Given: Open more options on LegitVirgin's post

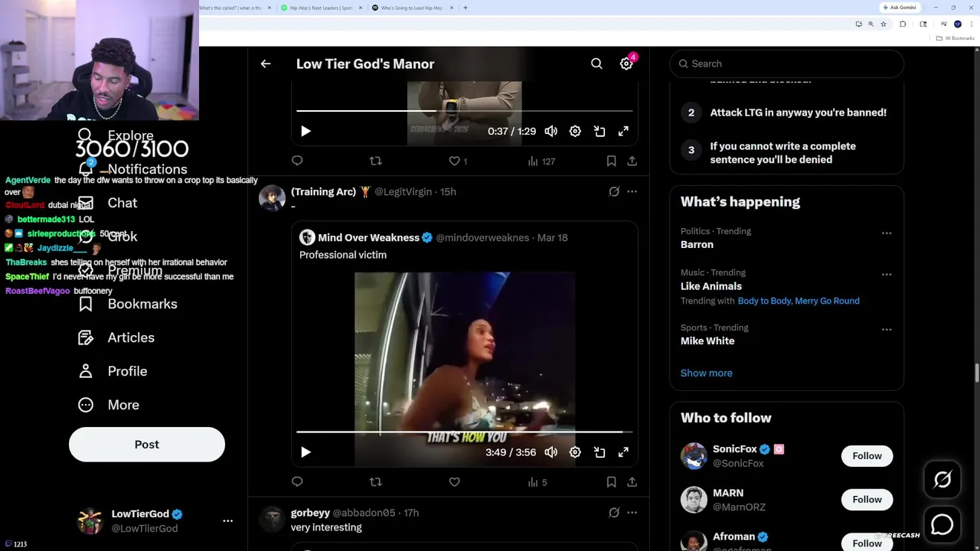Looking at the screenshot, I should coord(632,191).
